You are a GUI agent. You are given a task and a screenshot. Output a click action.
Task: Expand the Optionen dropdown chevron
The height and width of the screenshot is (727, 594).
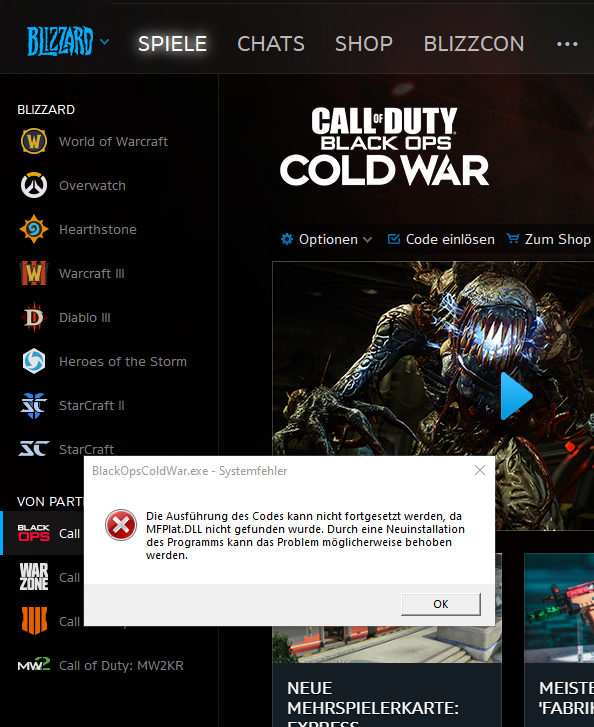[x=368, y=240]
